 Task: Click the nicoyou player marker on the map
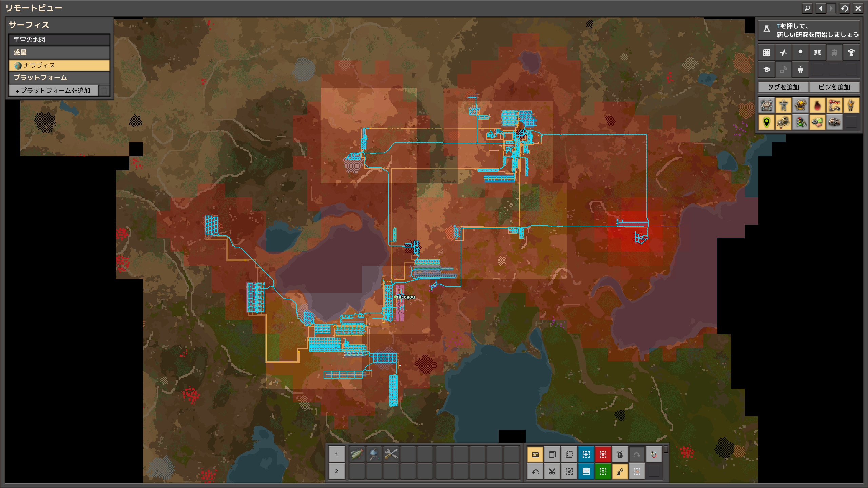[x=395, y=297]
